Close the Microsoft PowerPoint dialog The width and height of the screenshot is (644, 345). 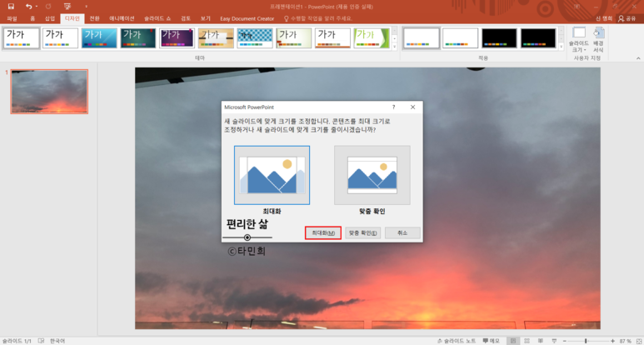coord(412,107)
